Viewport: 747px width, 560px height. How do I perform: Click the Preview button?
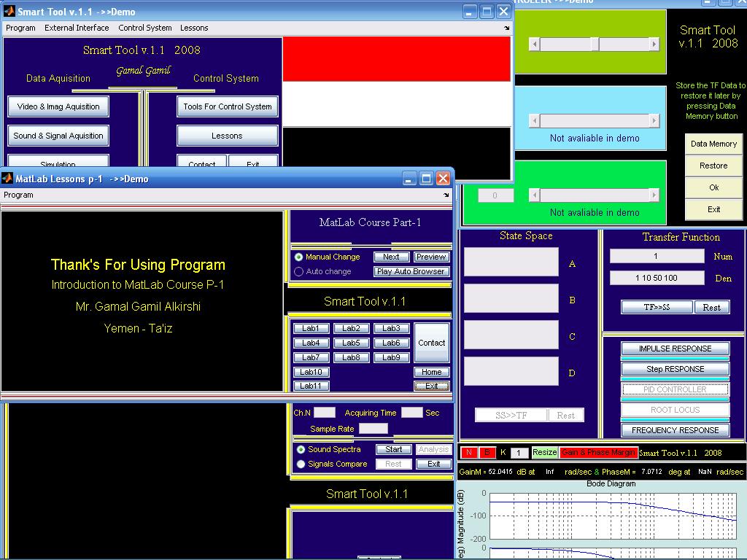point(431,257)
